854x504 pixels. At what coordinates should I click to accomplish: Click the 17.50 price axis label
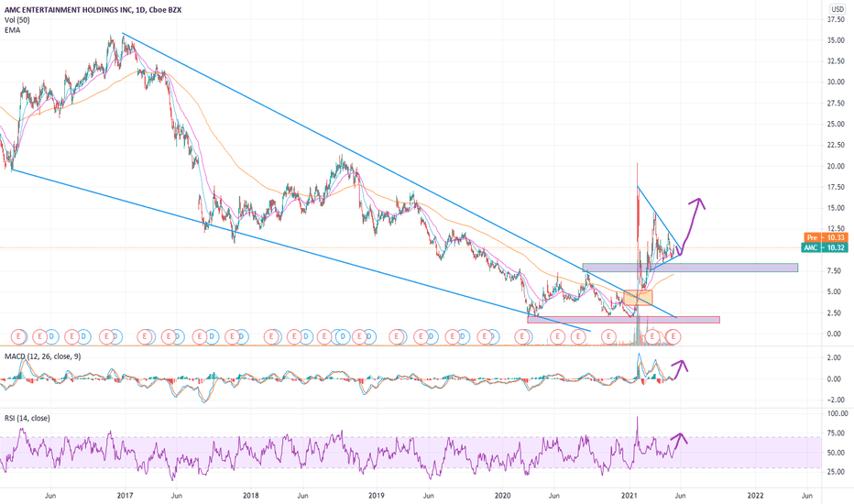(x=836, y=187)
